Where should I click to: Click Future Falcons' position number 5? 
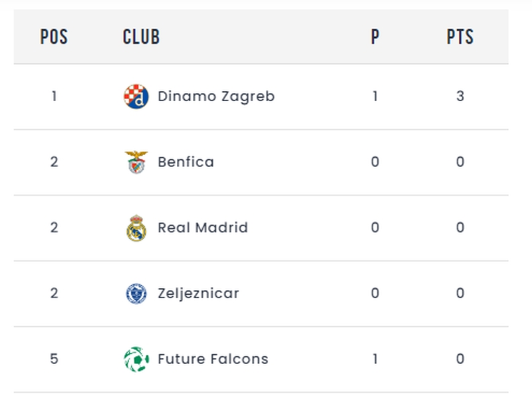pyautogui.click(x=55, y=359)
